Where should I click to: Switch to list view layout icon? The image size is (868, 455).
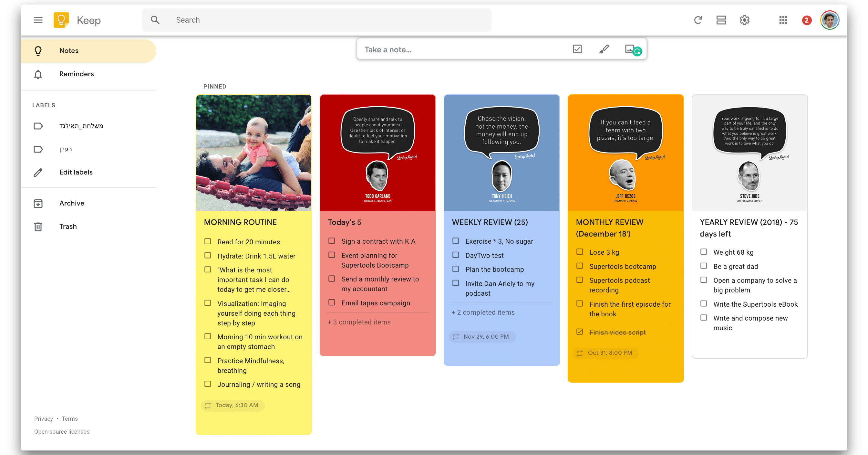pos(721,20)
